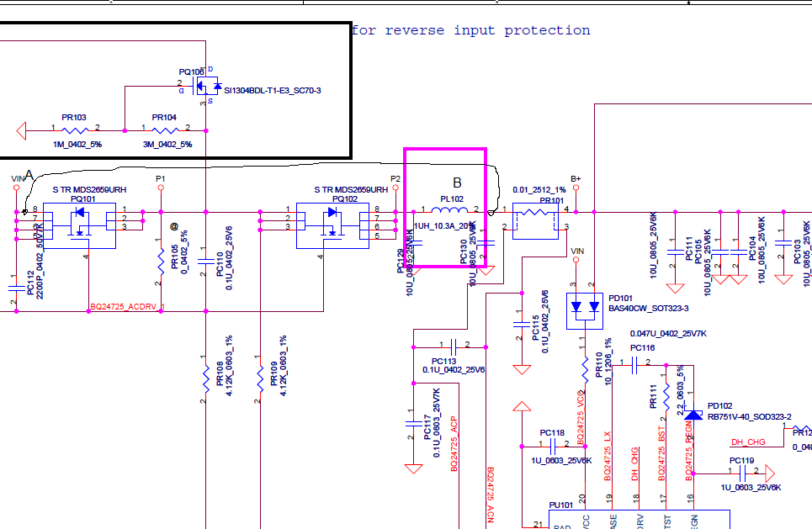This screenshot has width=812, height=529.
Task: Select the PC110 capacitor symbol
Action: 206,262
